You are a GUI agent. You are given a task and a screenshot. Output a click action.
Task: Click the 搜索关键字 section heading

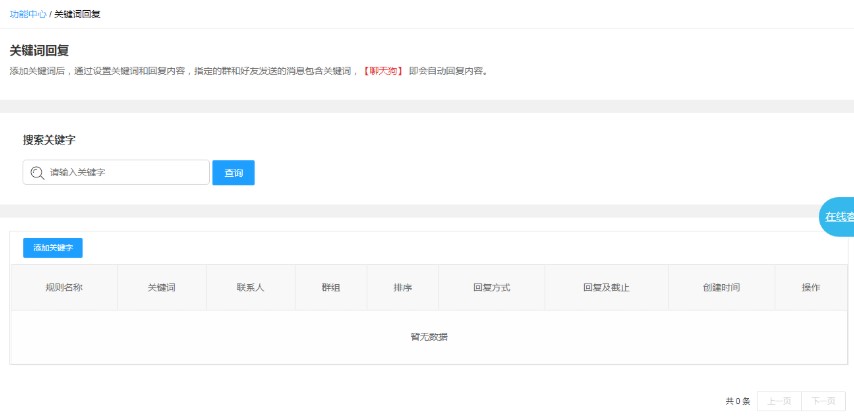pos(49,140)
